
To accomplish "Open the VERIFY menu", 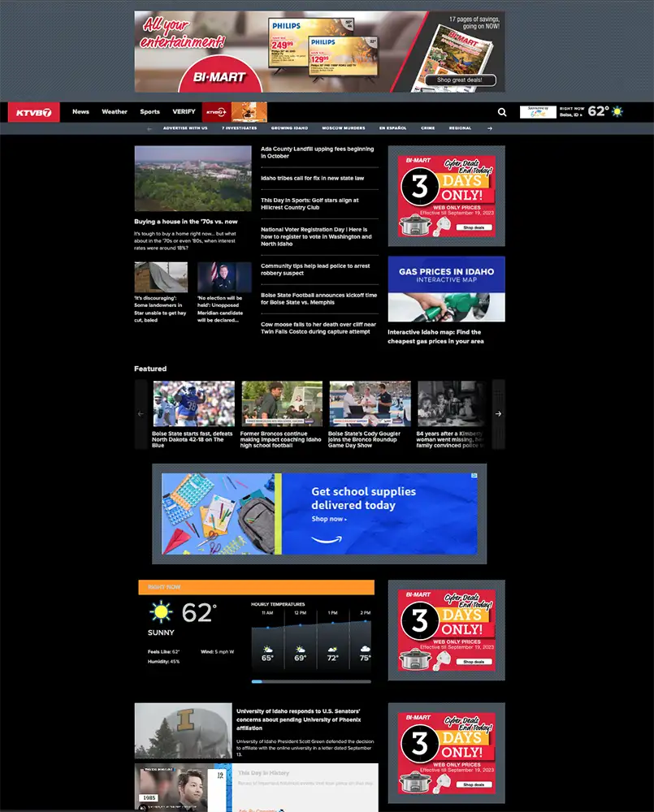I will (184, 112).
